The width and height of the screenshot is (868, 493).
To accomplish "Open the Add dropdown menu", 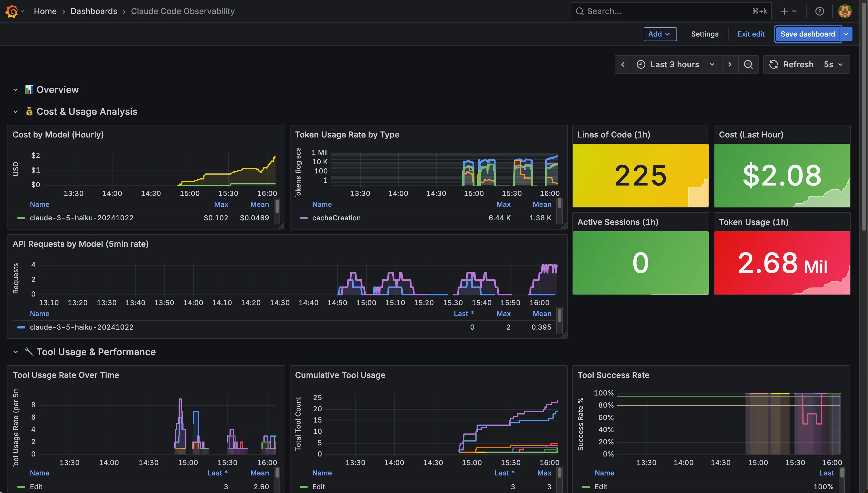I will (659, 34).
